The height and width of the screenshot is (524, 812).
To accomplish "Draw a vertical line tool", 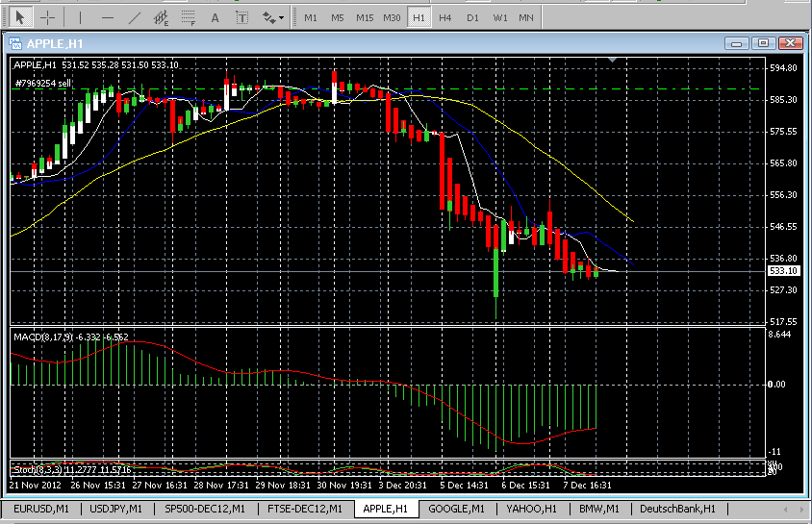I will click(80, 17).
